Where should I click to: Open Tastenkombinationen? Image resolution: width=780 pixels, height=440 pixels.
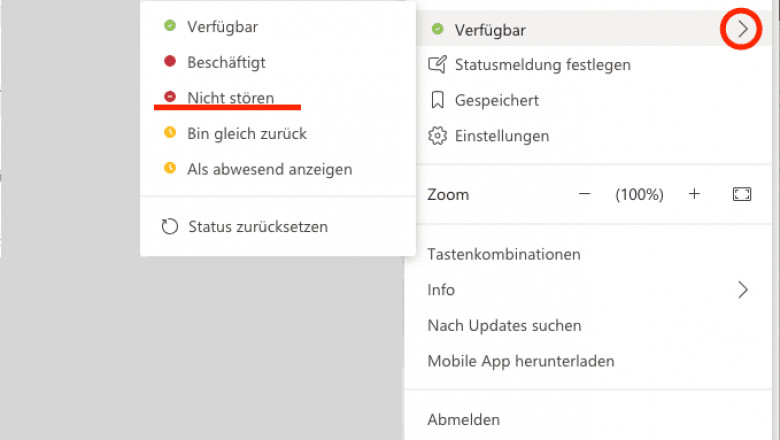504,255
